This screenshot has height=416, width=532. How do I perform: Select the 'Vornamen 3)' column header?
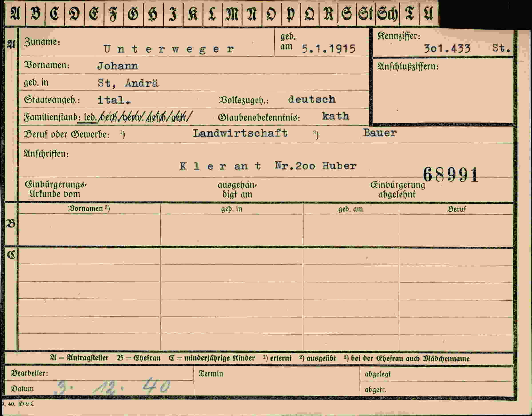click(x=89, y=208)
